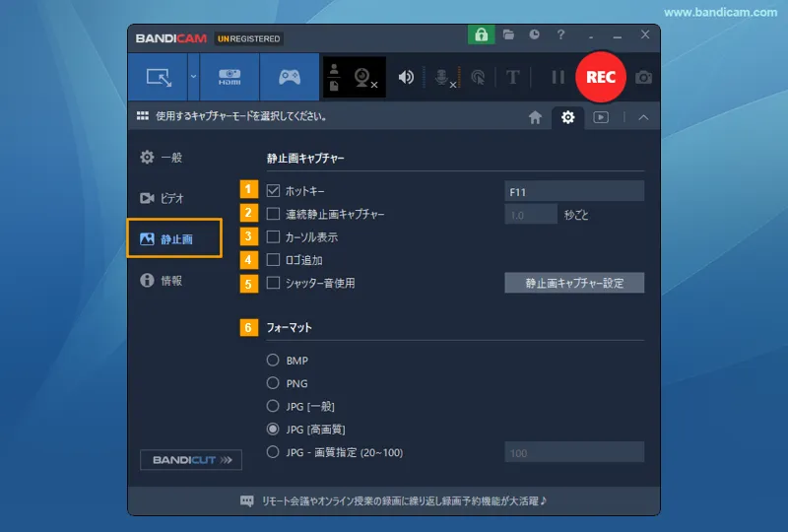Select JPG 画質指定 (20~100) option

click(273, 452)
